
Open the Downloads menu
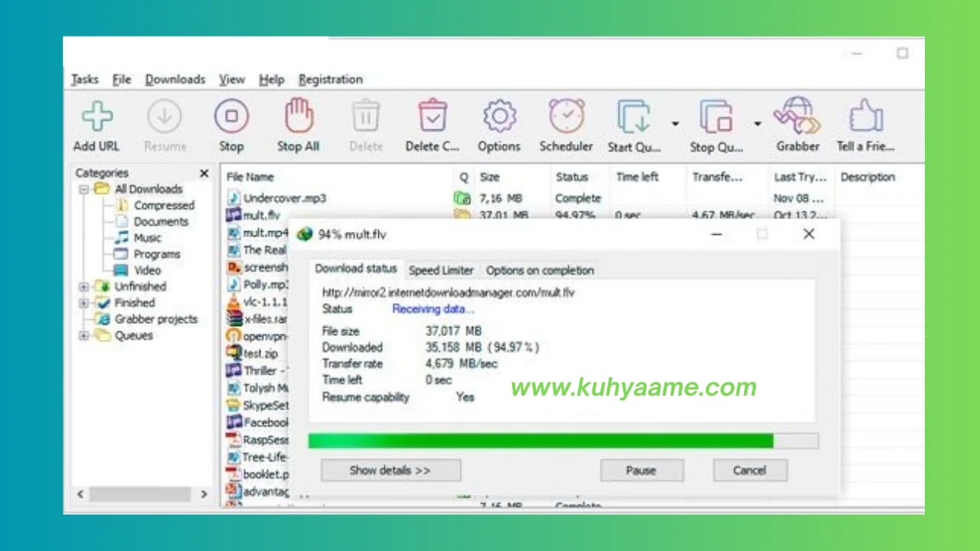coord(175,80)
